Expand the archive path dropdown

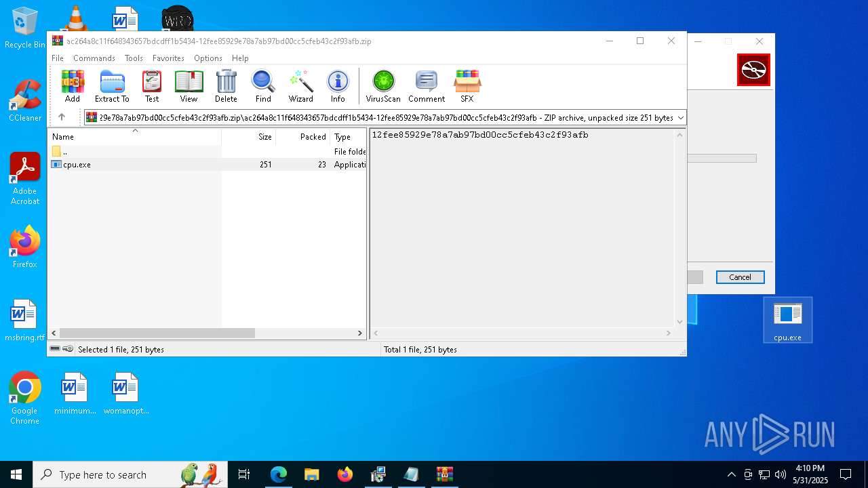point(680,118)
